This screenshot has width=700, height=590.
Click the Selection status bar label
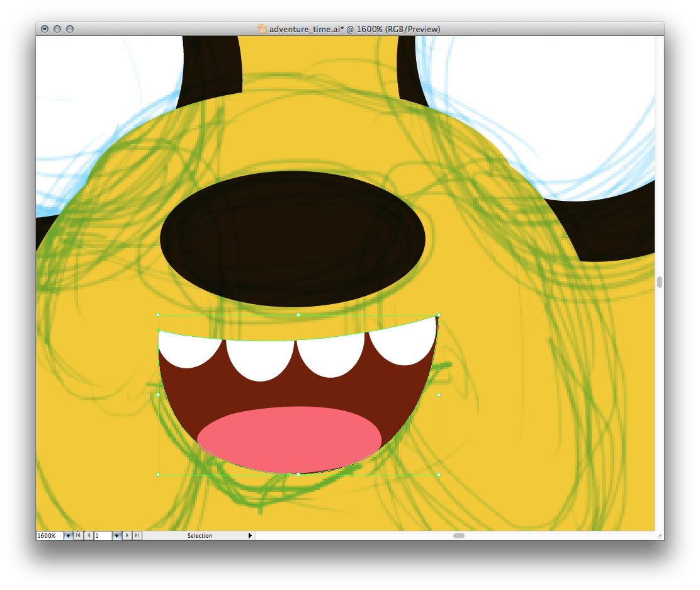point(200,536)
